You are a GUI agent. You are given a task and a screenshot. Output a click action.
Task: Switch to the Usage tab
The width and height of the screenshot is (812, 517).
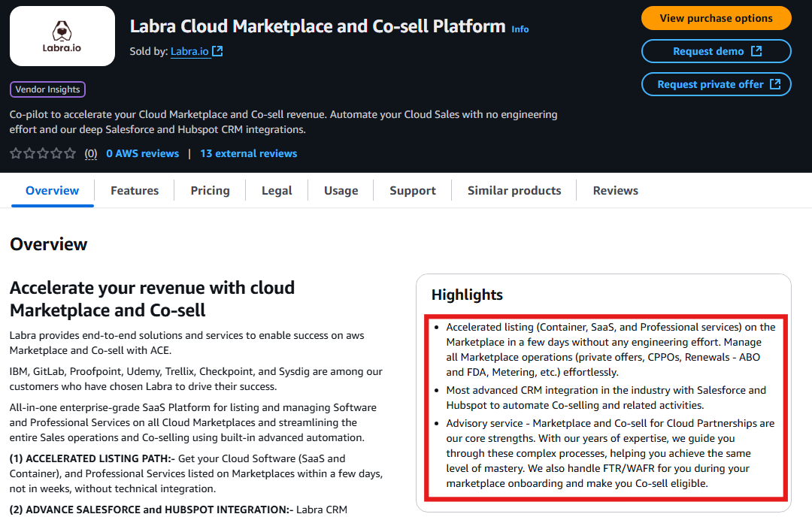[x=341, y=190]
